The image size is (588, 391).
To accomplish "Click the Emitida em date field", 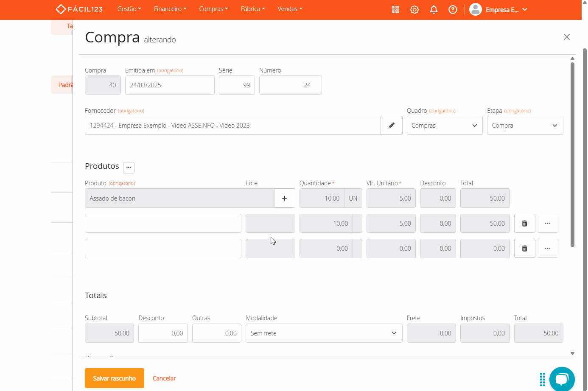I will 170,85.
